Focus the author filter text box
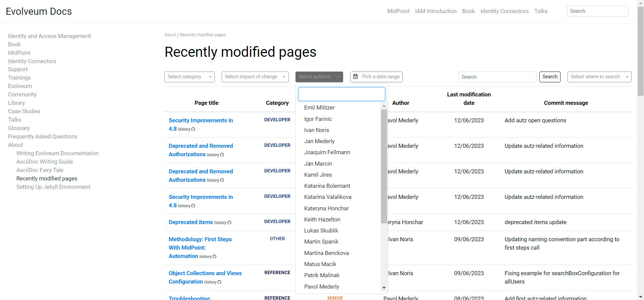644x300 pixels. pyautogui.click(x=341, y=94)
